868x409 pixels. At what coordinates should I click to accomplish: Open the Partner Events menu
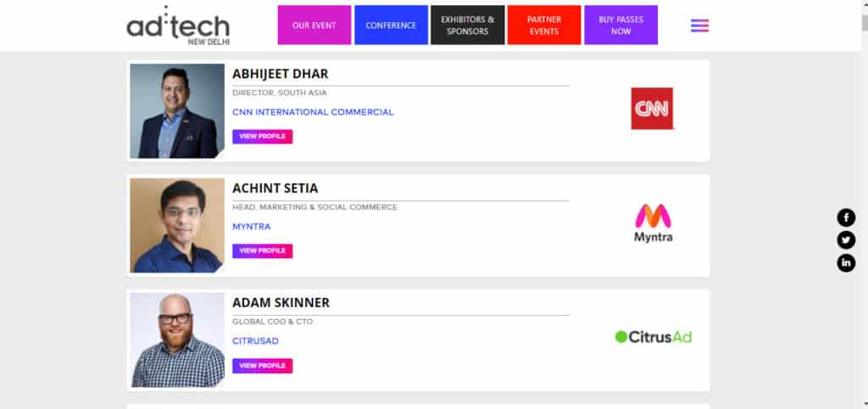[x=544, y=25]
